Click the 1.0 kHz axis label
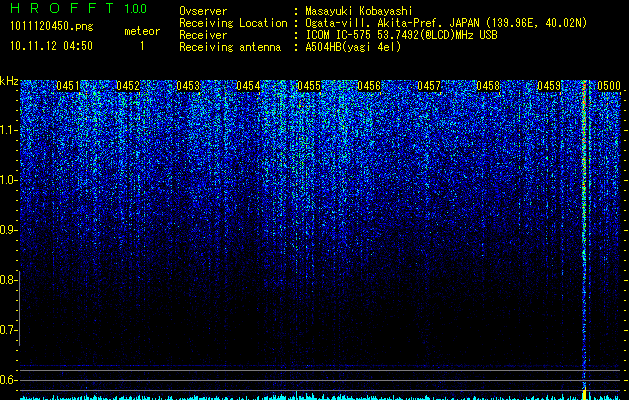Viewport: 629px width, 400px height. 9,180
